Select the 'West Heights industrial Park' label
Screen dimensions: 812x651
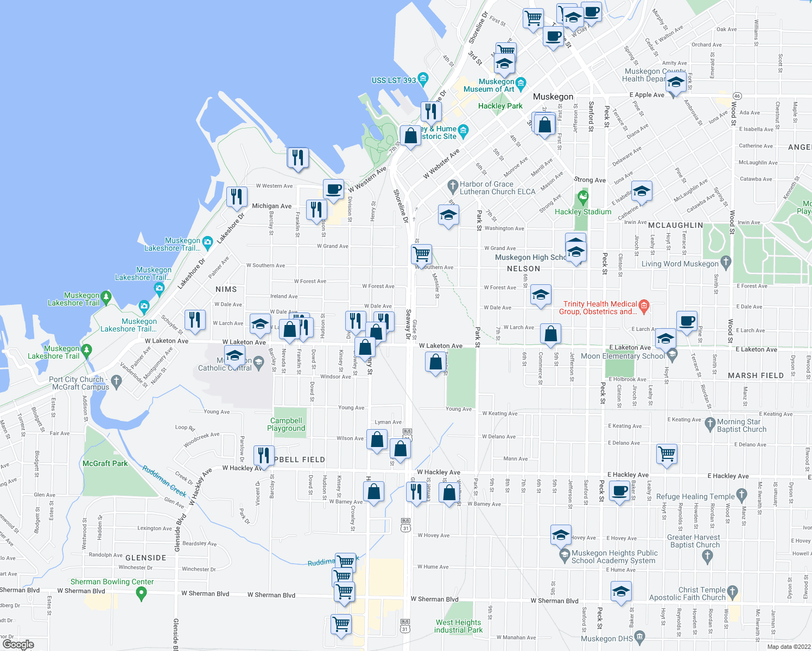tap(459, 626)
